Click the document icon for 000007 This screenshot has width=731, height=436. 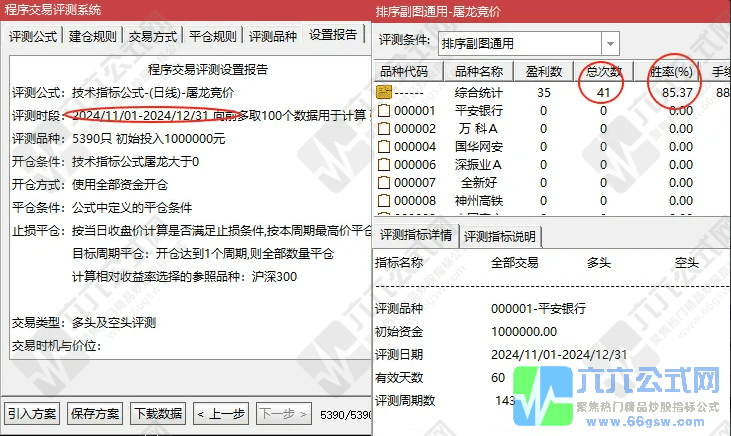coord(384,182)
